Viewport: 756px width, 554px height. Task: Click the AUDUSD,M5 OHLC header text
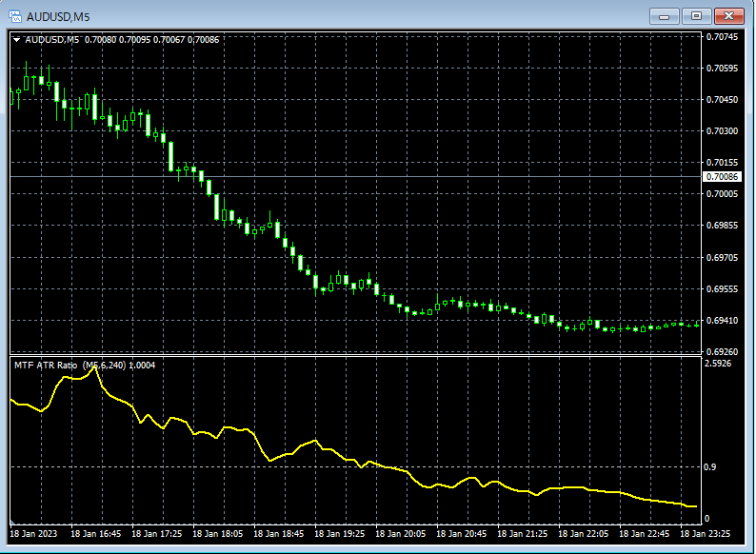[x=122, y=40]
